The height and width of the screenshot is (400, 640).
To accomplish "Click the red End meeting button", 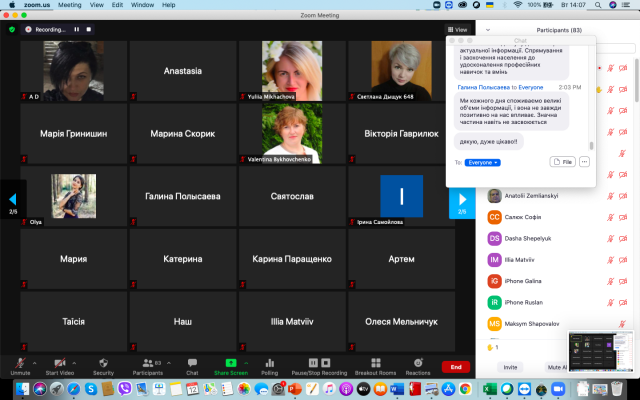I will 456,367.
